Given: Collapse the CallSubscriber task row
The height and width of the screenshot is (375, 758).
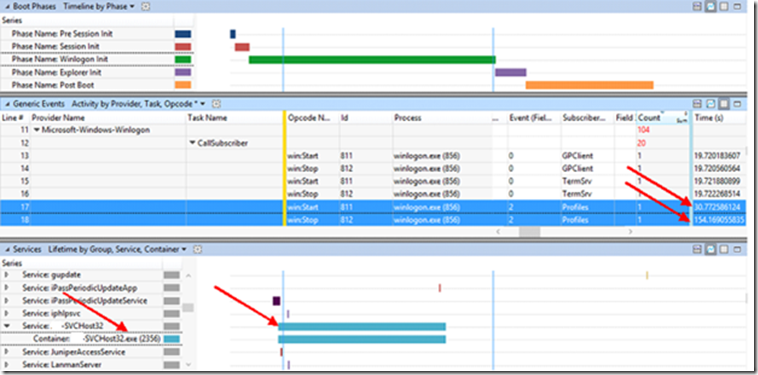Looking at the screenshot, I should pos(192,143).
